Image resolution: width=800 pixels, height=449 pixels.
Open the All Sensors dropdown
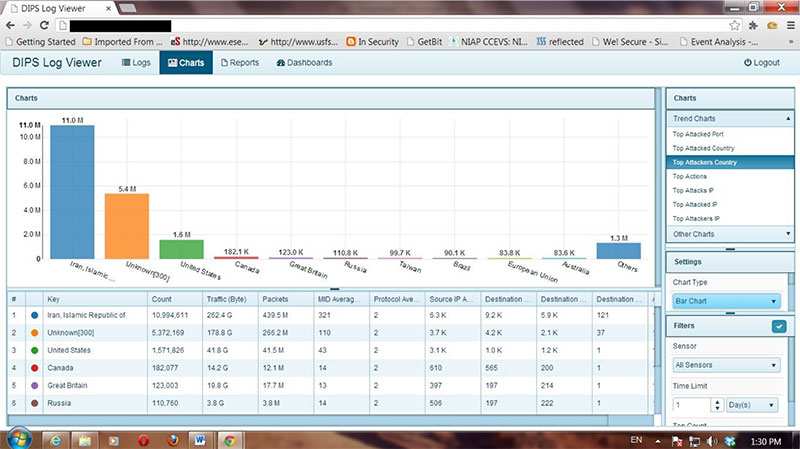point(727,365)
